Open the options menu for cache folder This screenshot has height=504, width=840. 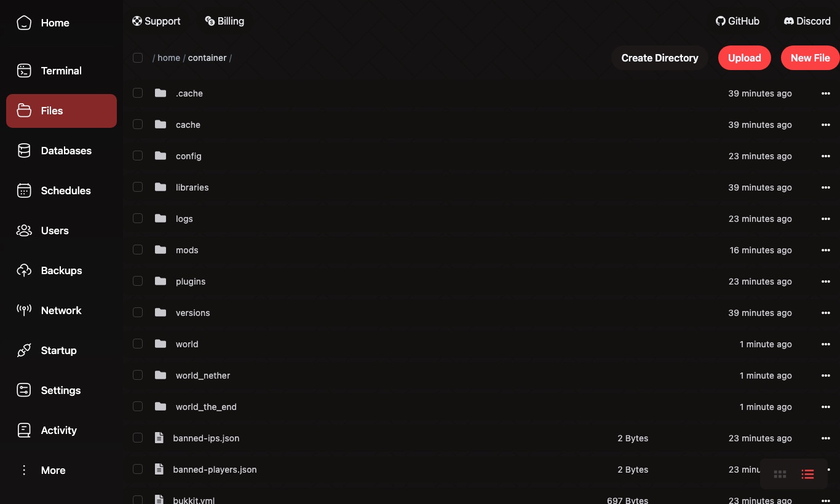pos(826,125)
